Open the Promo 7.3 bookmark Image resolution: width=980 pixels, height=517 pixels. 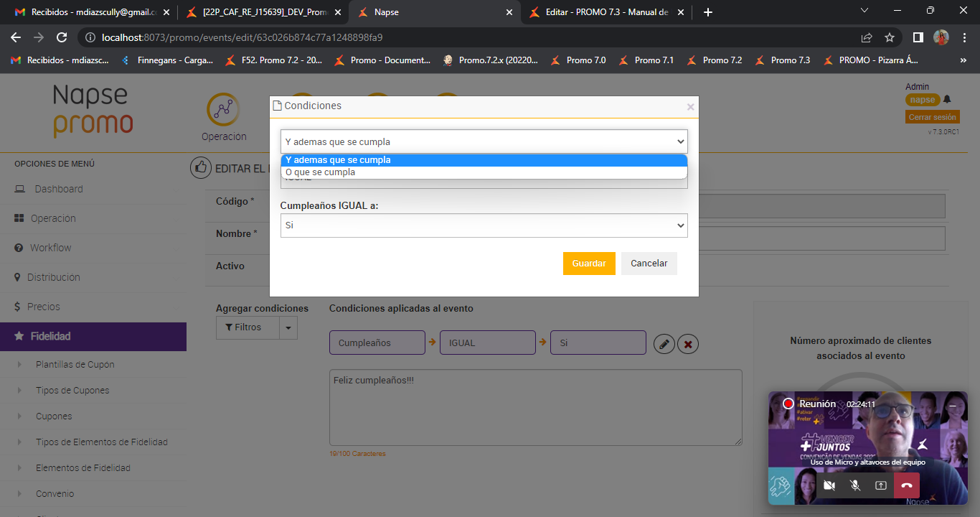pos(783,60)
